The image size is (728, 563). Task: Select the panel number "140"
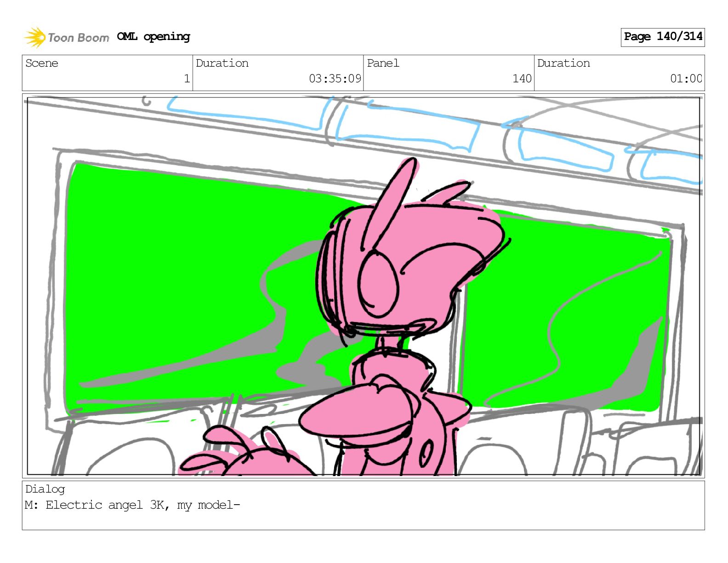(522, 79)
